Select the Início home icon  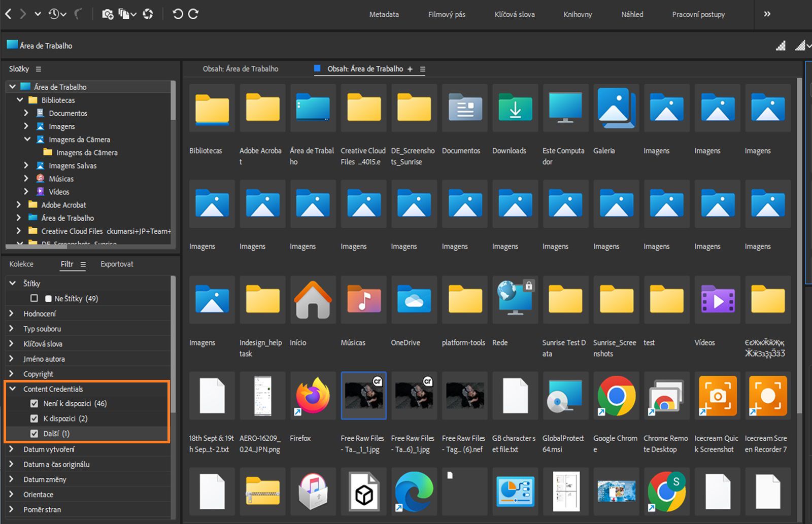pos(313,300)
